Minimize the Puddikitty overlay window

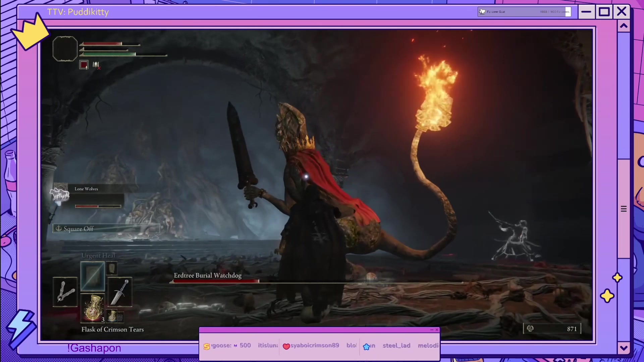tap(586, 12)
